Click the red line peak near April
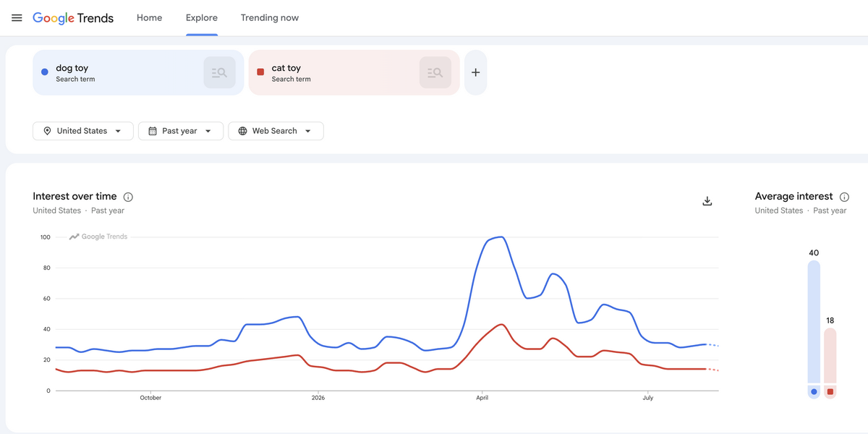Viewport: 868px width, 434px height. [x=501, y=324]
